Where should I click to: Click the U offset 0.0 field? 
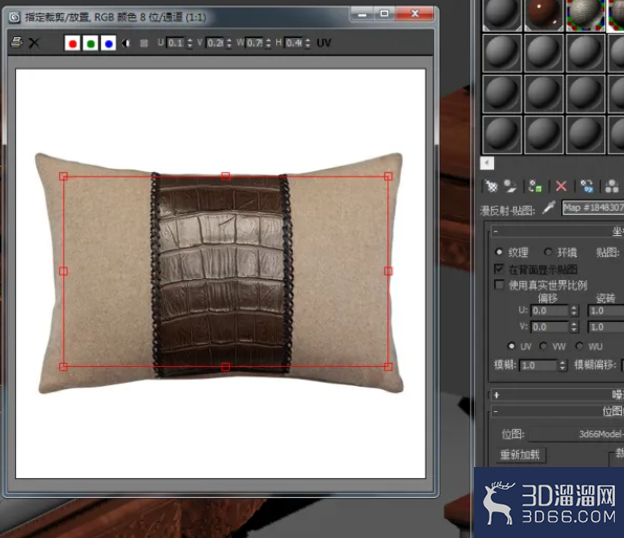point(550,311)
